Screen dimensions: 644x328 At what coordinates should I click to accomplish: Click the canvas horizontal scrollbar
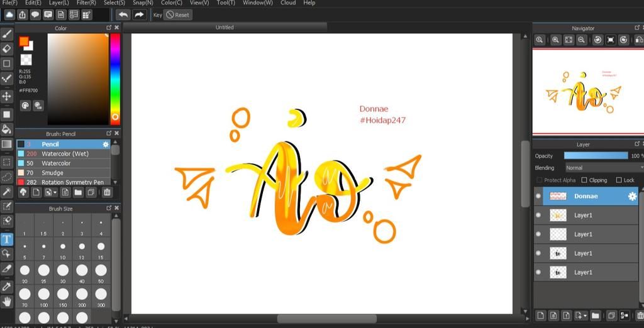pyautogui.click(x=326, y=319)
